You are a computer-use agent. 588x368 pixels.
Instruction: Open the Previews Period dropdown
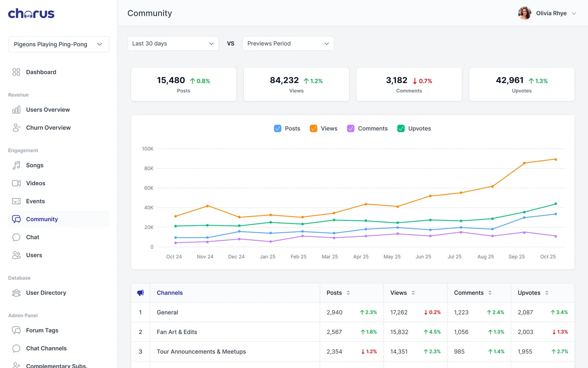[288, 44]
